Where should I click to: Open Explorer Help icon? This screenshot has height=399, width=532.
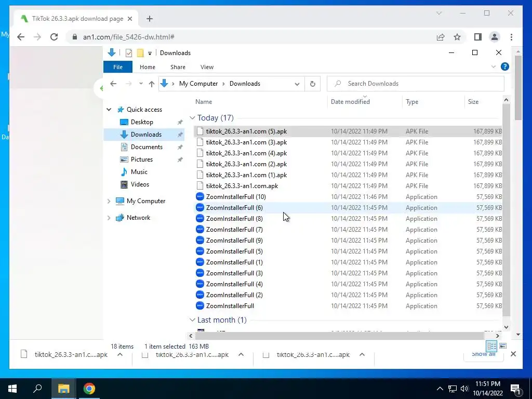click(505, 66)
